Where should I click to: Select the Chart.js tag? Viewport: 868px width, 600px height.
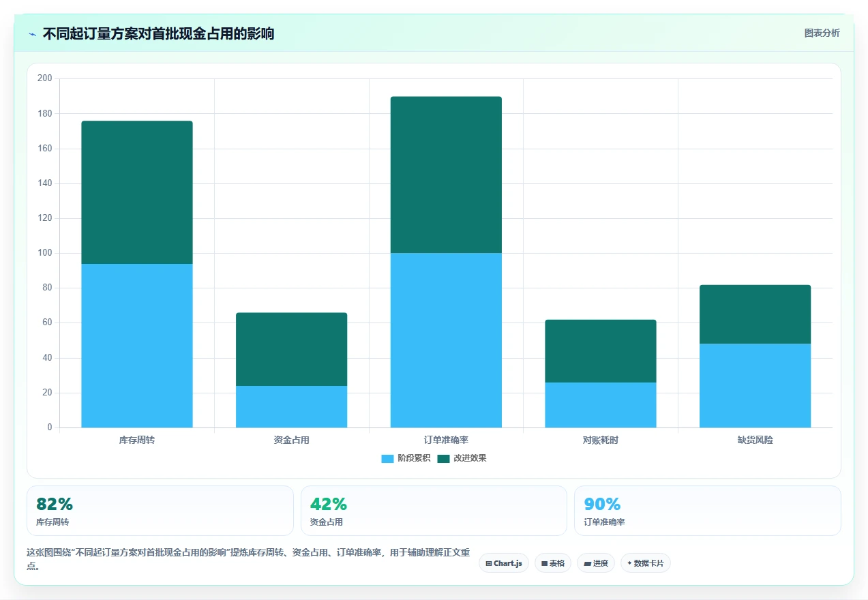(x=504, y=563)
